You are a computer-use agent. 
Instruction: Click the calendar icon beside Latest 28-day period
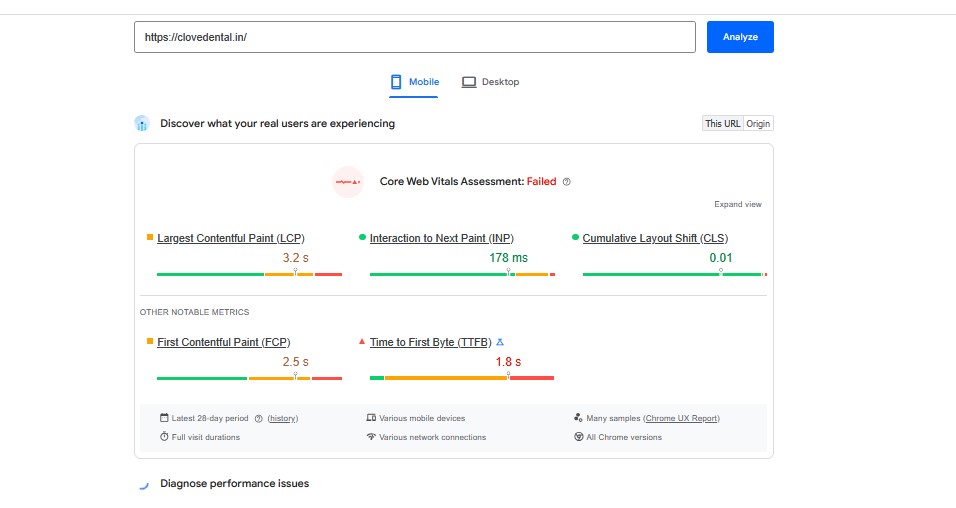coord(164,418)
